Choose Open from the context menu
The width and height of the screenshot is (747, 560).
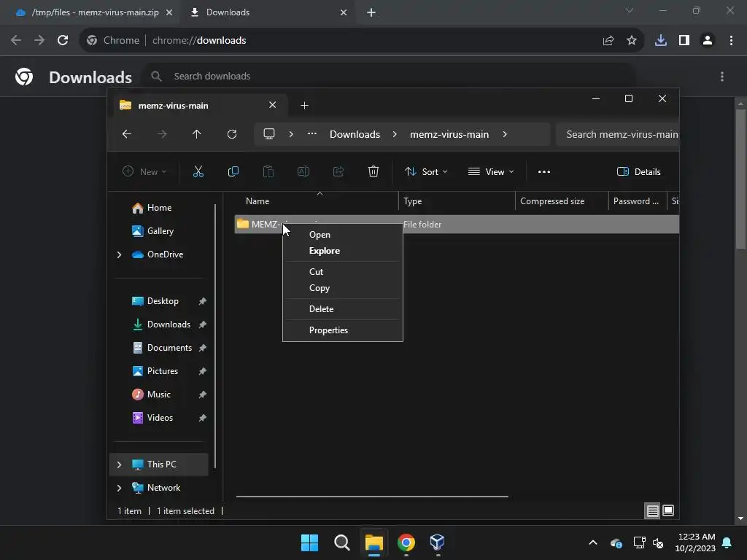(320, 235)
